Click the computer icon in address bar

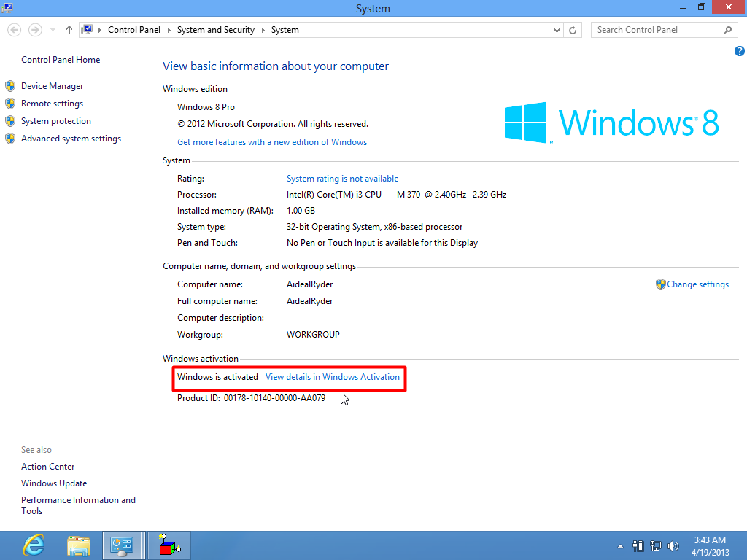tap(87, 29)
